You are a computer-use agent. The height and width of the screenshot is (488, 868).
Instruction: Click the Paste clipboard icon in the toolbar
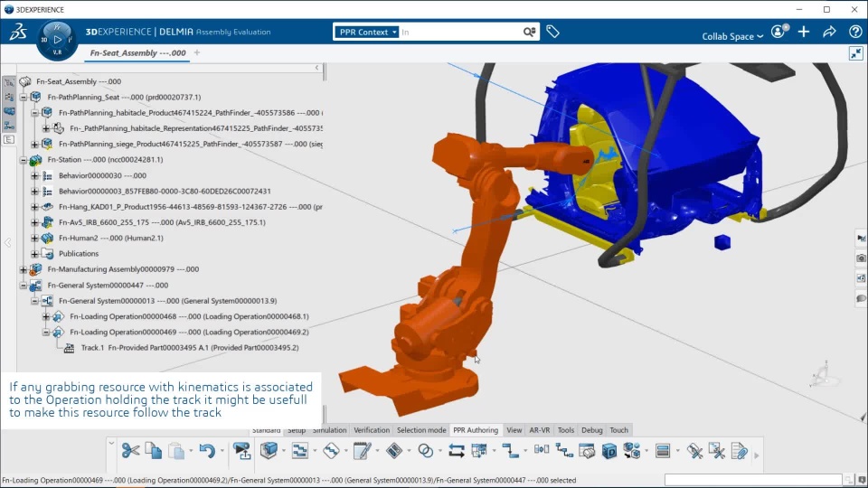point(176,451)
